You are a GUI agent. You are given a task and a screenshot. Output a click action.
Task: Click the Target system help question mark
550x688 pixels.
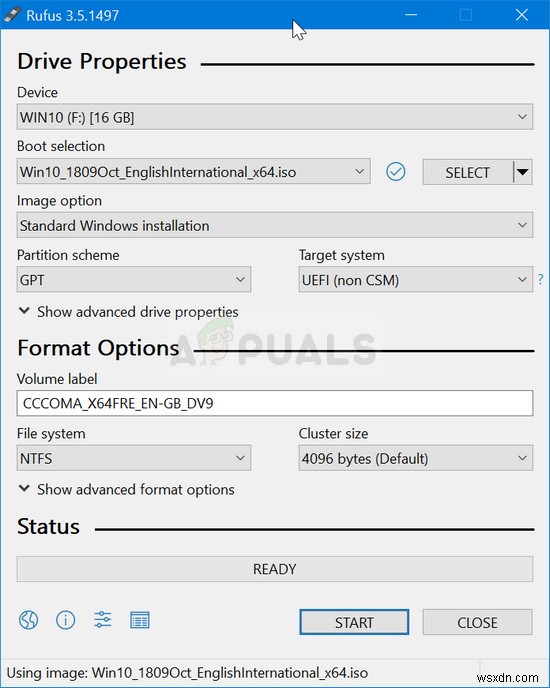point(540,279)
